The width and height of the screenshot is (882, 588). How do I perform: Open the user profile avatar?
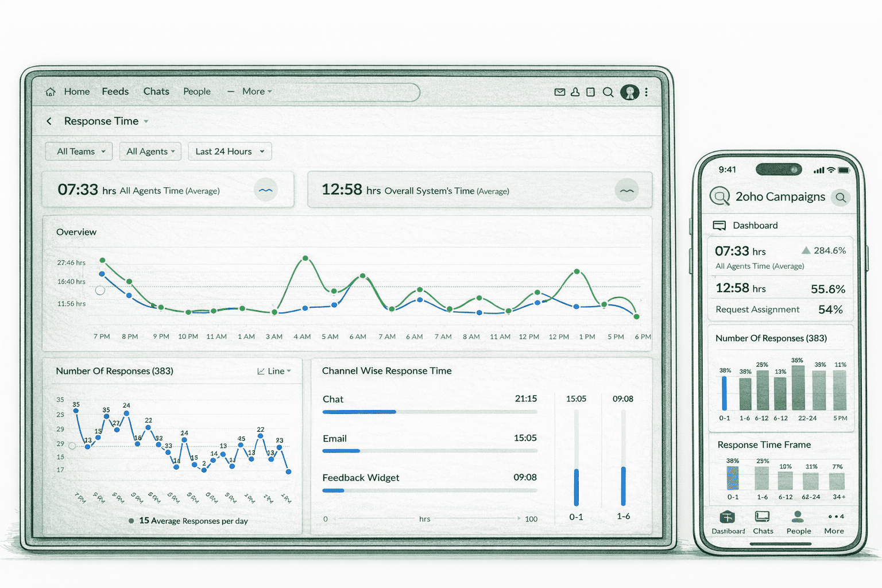point(630,92)
